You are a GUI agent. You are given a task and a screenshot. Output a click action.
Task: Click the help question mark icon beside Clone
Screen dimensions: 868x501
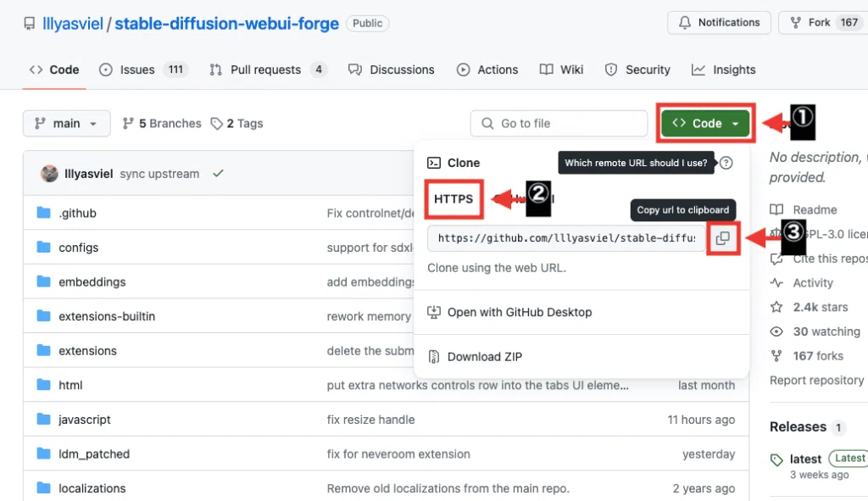pos(726,163)
